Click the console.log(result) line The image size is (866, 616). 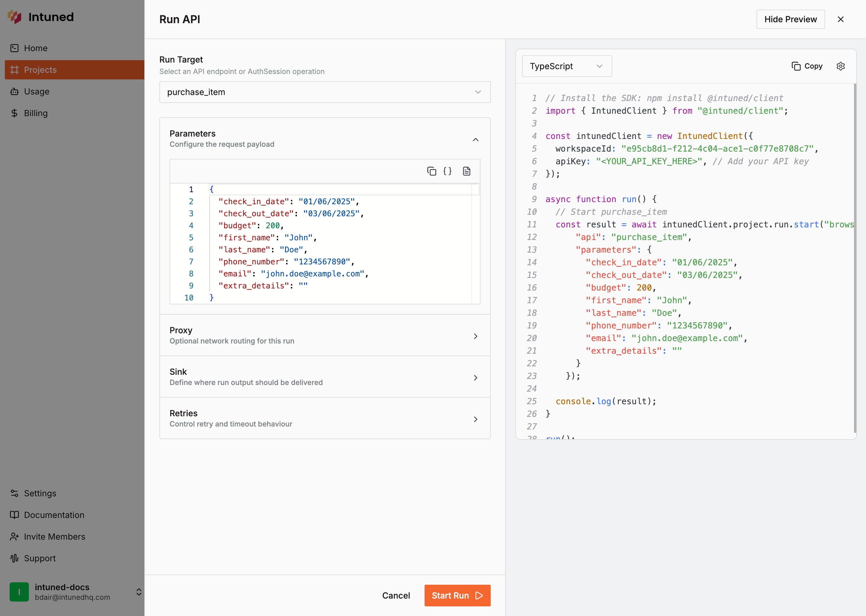click(606, 401)
